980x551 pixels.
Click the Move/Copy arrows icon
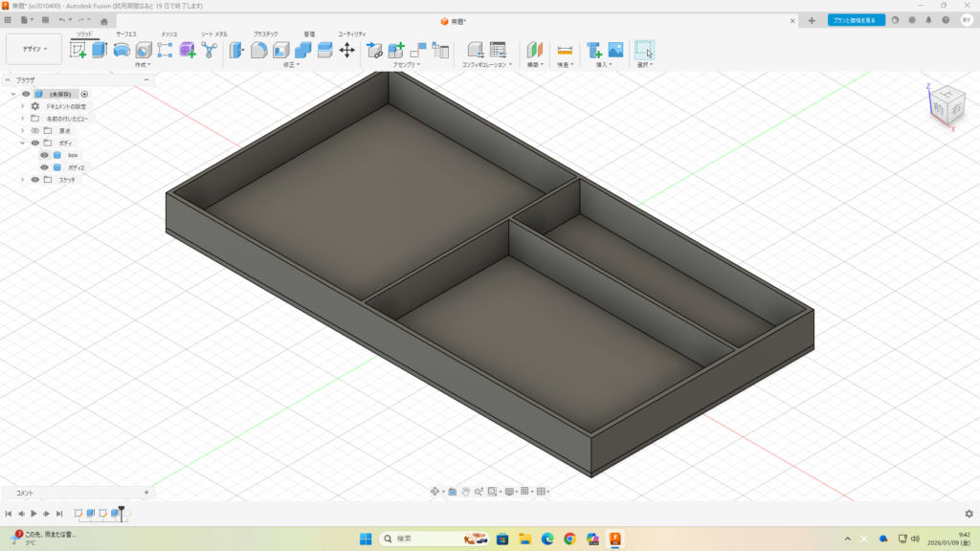pyautogui.click(x=347, y=50)
